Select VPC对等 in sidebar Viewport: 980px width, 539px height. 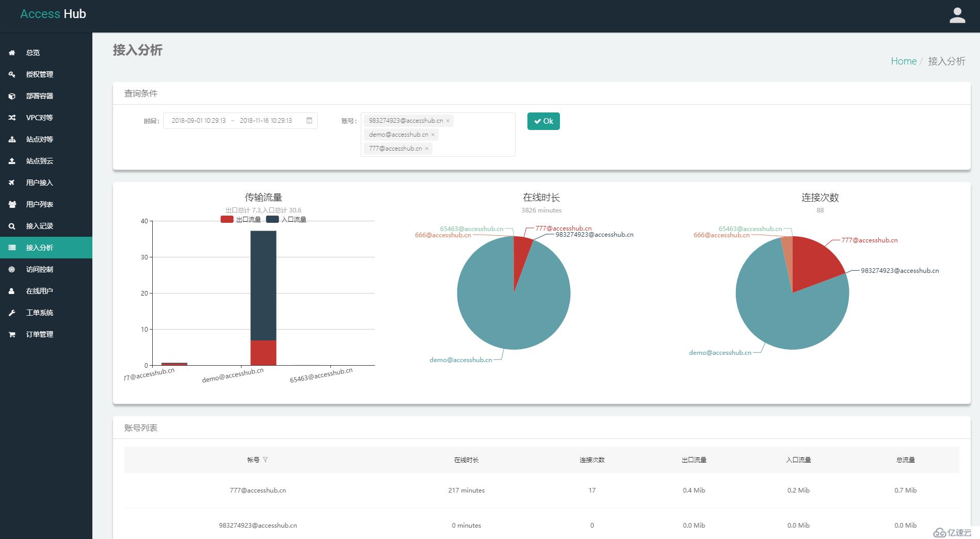pos(46,118)
